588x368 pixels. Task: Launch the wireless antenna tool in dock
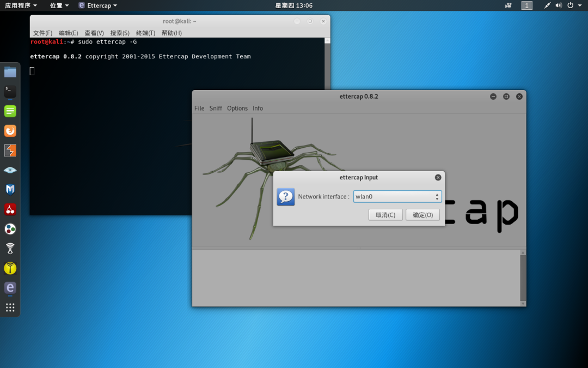click(x=10, y=249)
